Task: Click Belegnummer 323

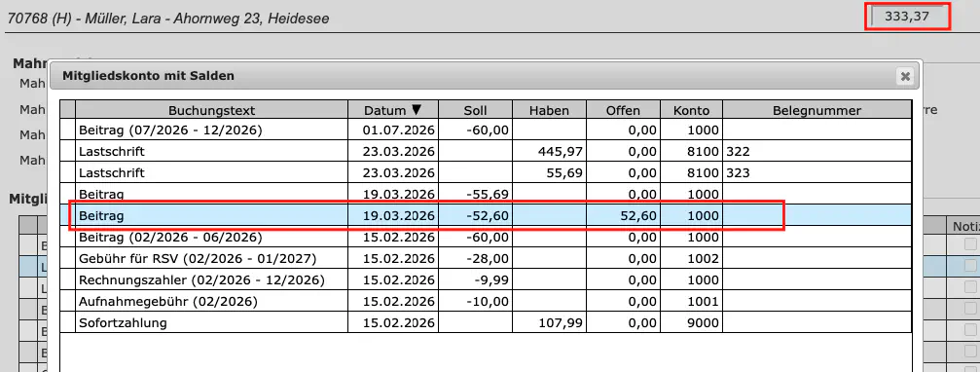Action: coord(738,173)
